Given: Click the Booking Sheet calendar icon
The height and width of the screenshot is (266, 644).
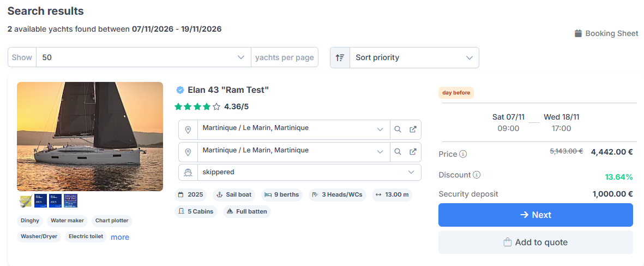Looking at the screenshot, I should coord(578,33).
